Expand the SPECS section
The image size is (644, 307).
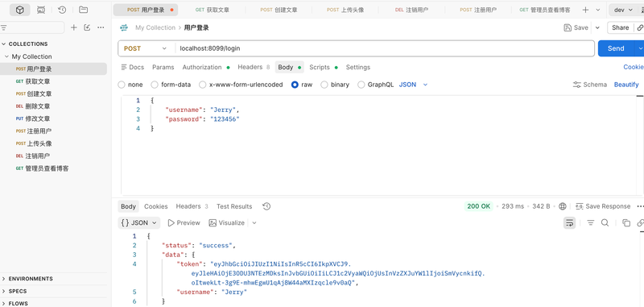[4, 291]
